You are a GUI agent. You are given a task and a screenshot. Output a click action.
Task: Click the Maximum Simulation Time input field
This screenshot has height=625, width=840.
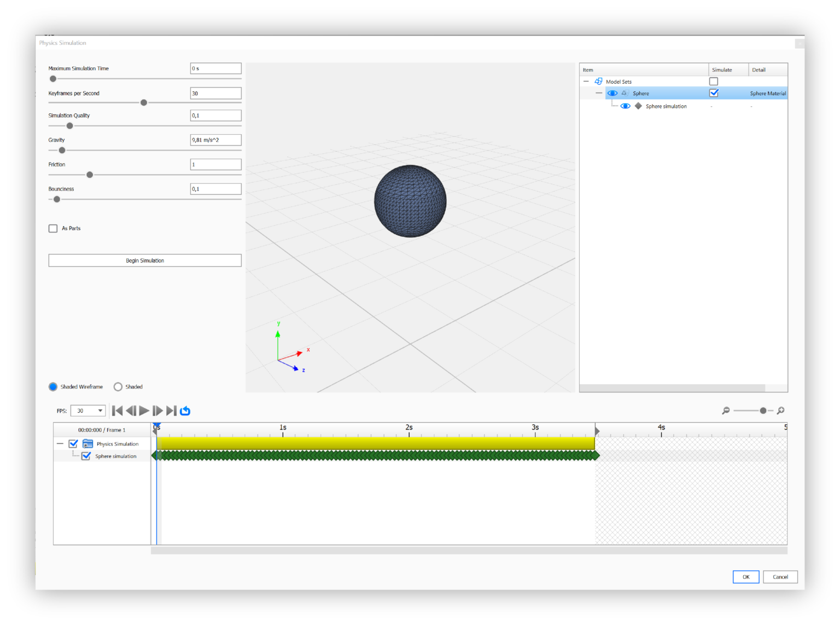click(215, 68)
